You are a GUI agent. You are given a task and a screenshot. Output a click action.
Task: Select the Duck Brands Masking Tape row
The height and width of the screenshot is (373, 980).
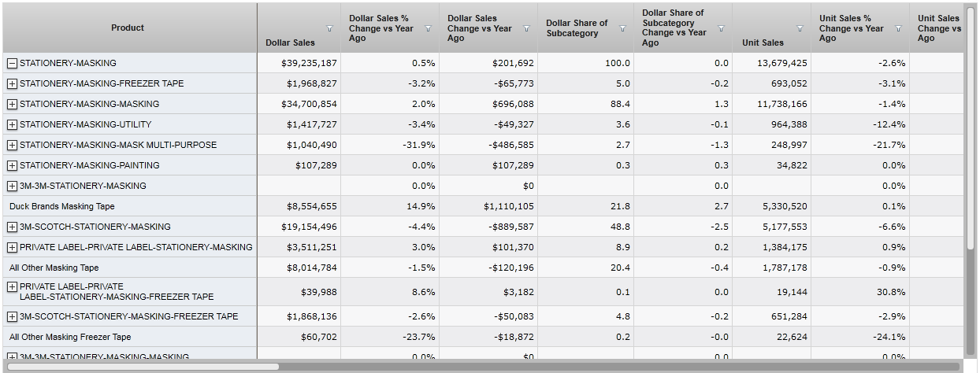pyautogui.click(x=62, y=206)
